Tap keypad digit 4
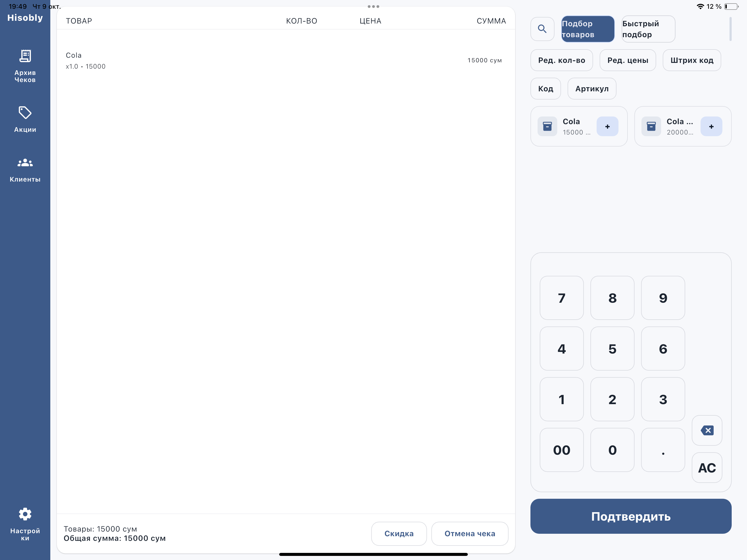Image resolution: width=747 pixels, height=560 pixels. (x=562, y=349)
